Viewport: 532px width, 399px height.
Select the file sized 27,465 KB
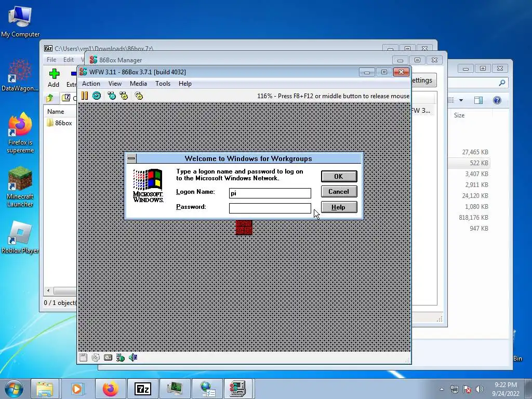475,152
